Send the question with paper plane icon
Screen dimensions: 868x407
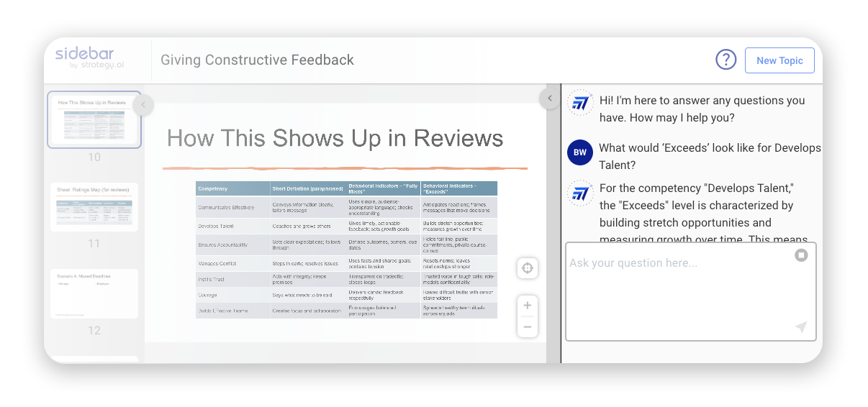click(x=801, y=327)
